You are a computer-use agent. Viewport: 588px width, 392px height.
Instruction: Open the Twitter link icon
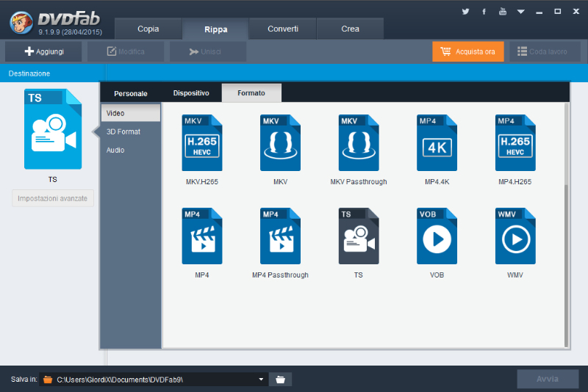(465, 12)
